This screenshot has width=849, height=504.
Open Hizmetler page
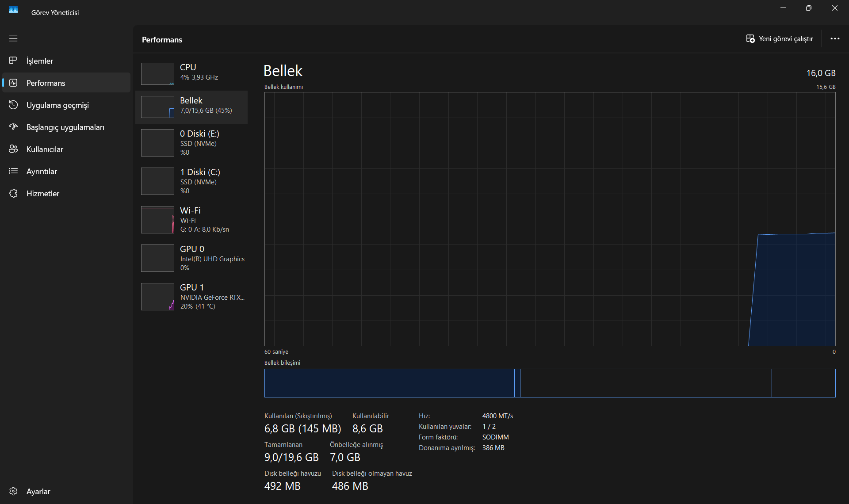[x=66, y=193]
